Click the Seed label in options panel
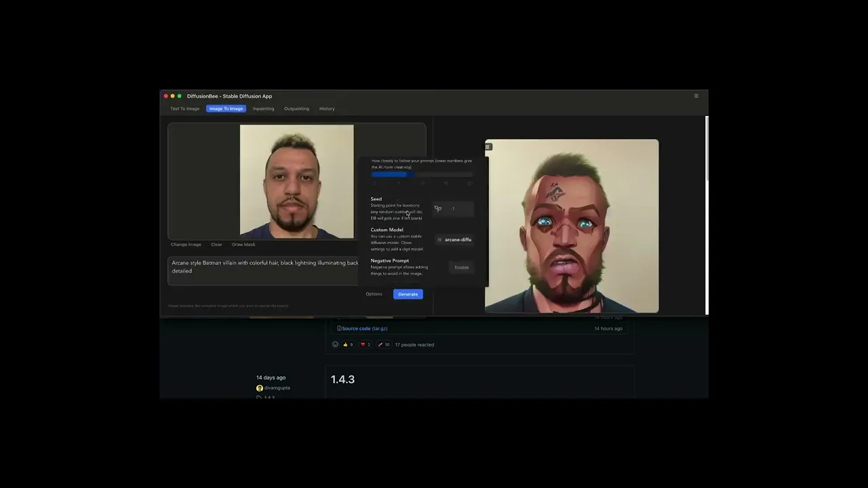The image size is (868, 488). 376,199
